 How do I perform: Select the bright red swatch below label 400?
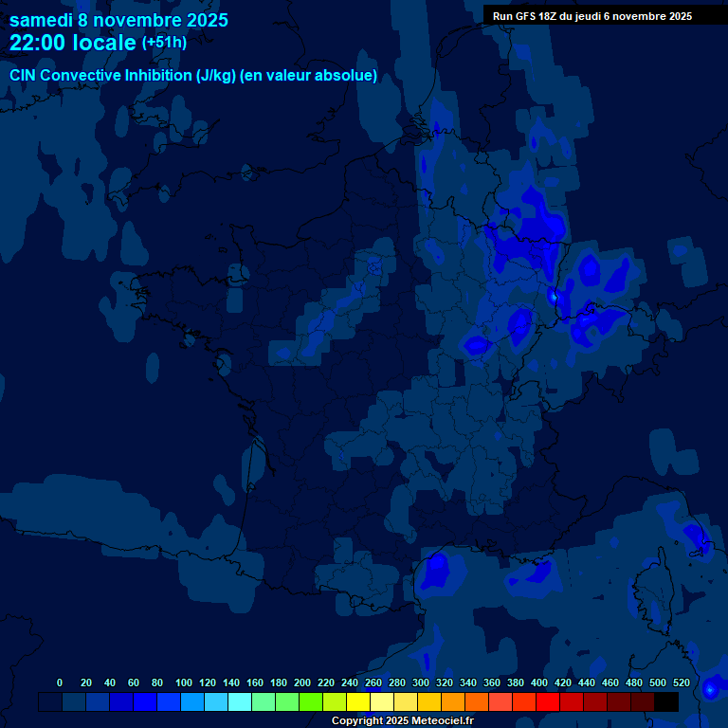coord(547,702)
